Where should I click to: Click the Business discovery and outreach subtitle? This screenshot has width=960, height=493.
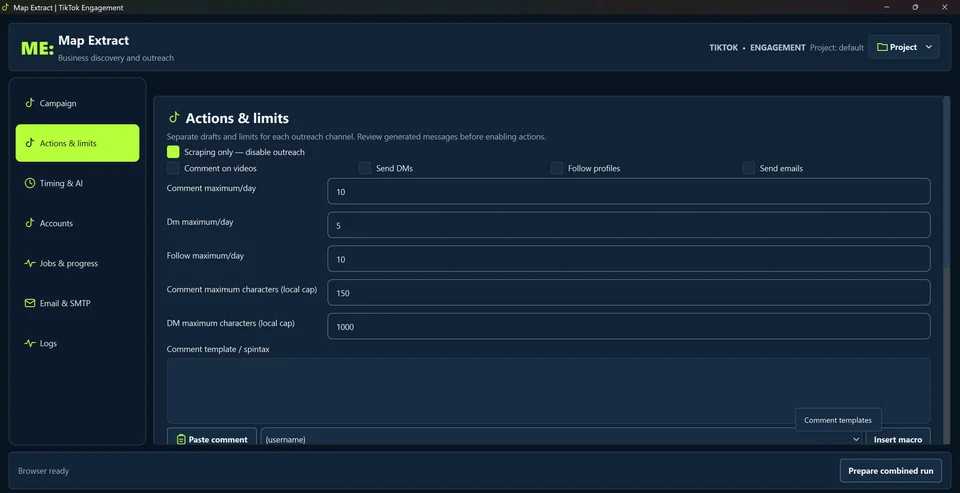[116, 58]
